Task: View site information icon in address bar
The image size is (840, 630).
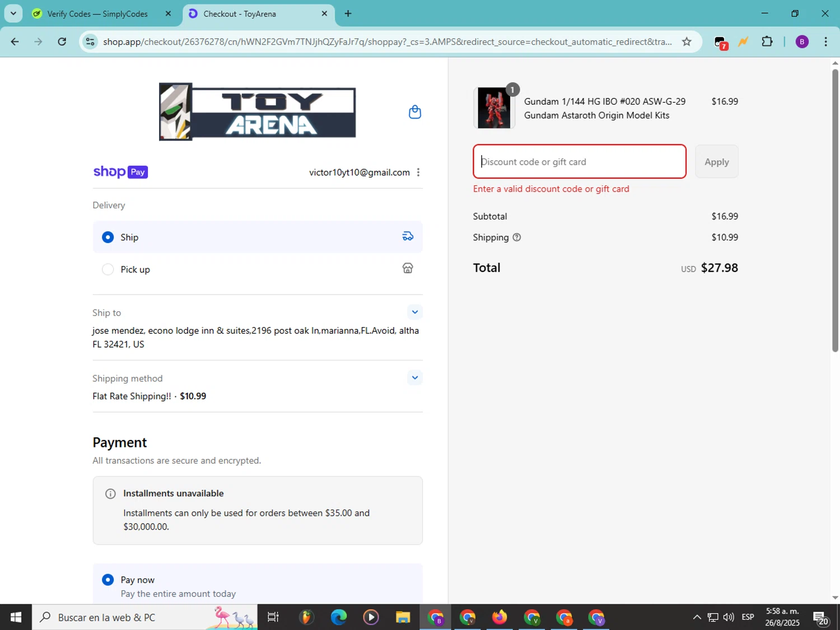Action: 90,41
